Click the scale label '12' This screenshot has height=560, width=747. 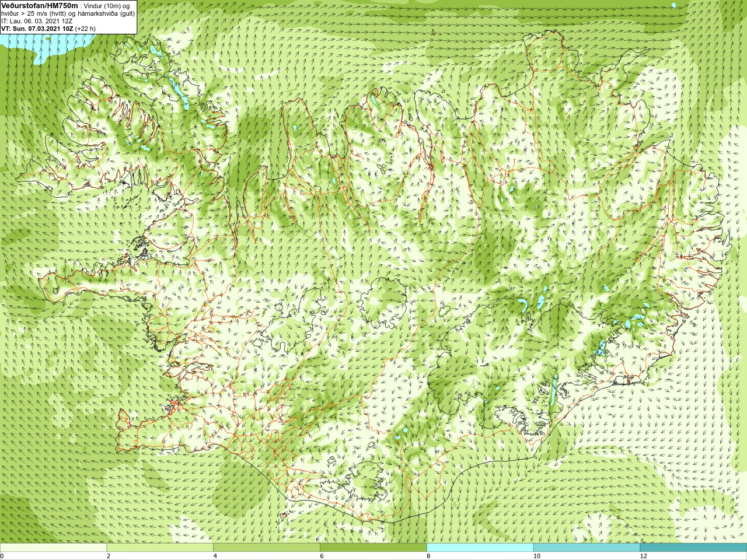(x=643, y=556)
